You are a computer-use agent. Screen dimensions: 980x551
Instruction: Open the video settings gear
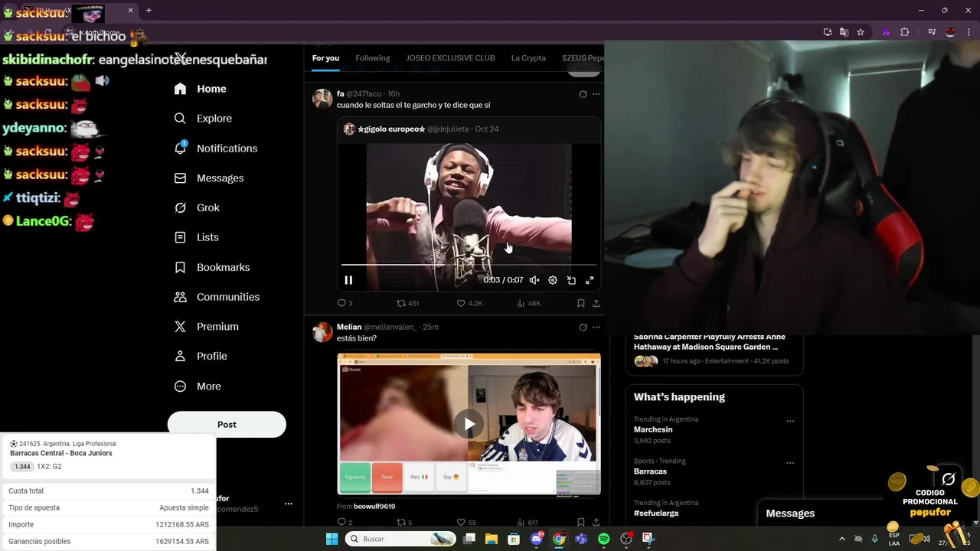point(553,280)
